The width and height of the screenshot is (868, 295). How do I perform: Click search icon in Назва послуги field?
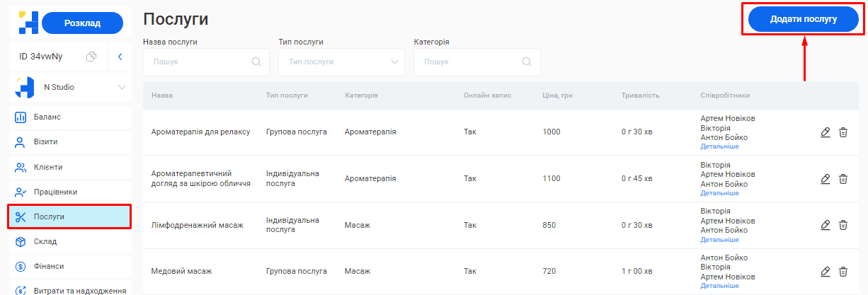[256, 62]
